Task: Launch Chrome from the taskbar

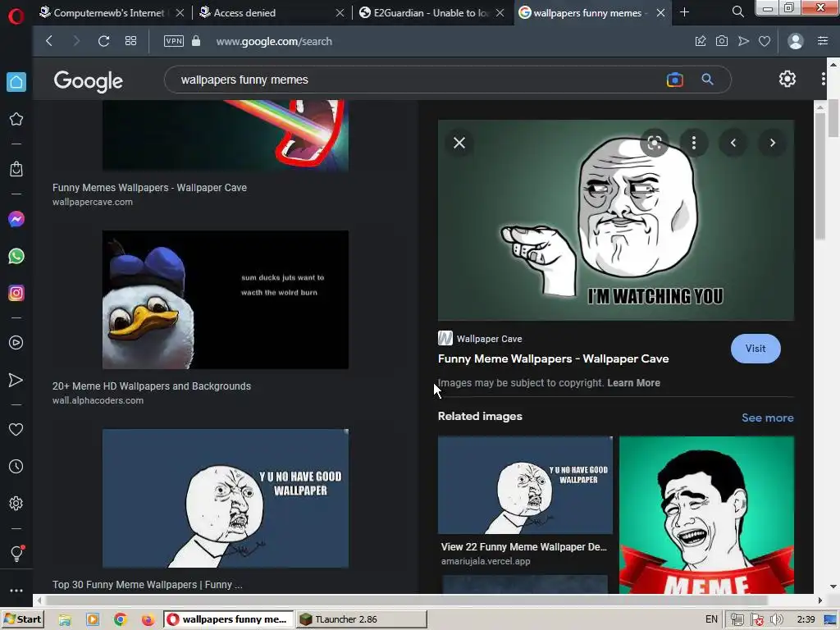Action: pos(121,620)
